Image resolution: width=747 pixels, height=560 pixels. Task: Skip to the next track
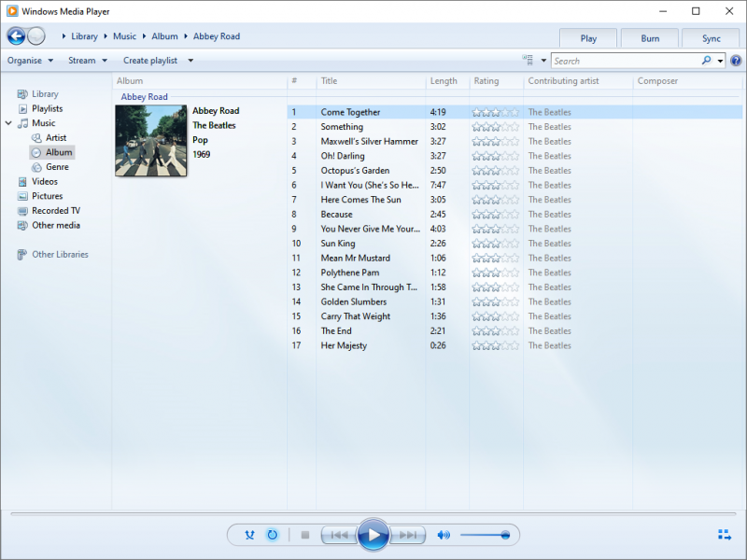(x=408, y=535)
